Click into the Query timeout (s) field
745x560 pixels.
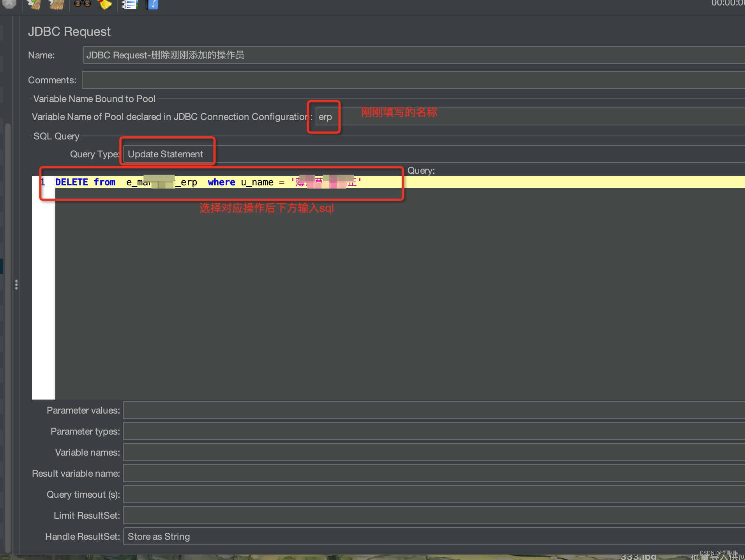point(434,494)
